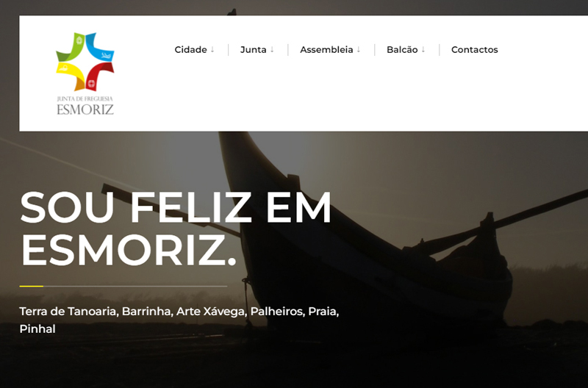Screen dimensions: 588x388
Task: Click the Terra de Tanoaria subtitle text
Action: (x=179, y=320)
